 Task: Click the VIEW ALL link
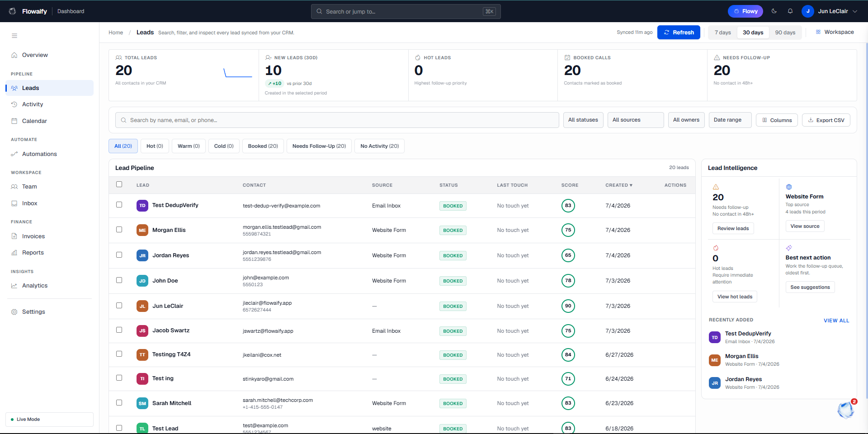(836, 321)
